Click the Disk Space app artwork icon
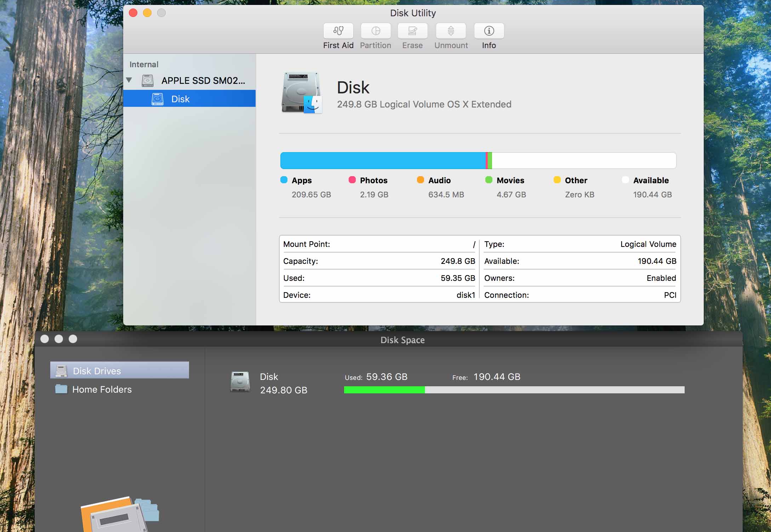Image resolution: width=771 pixels, height=532 pixels. 120,514
